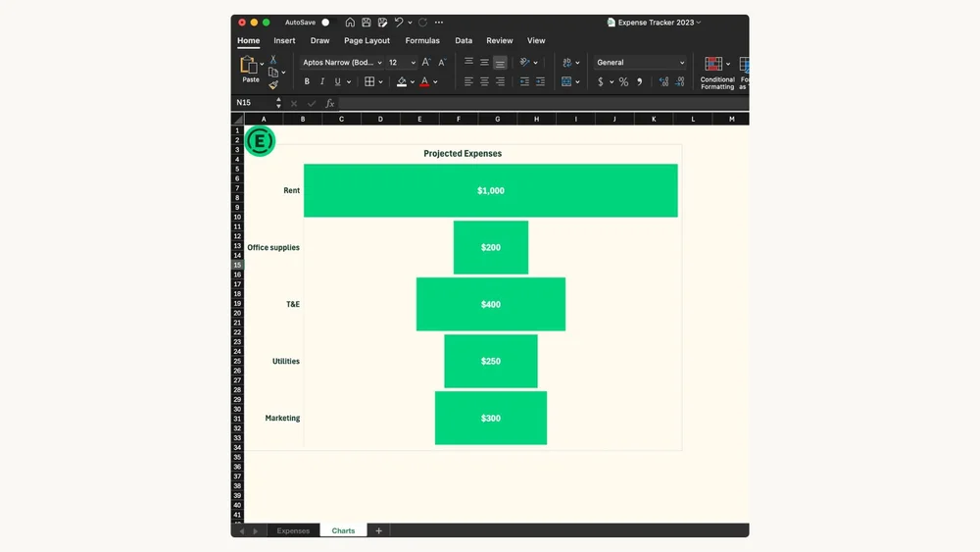The width and height of the screenshot is (980, 552).
Task: Apply the fill color bucket
Action: [402, 82]
